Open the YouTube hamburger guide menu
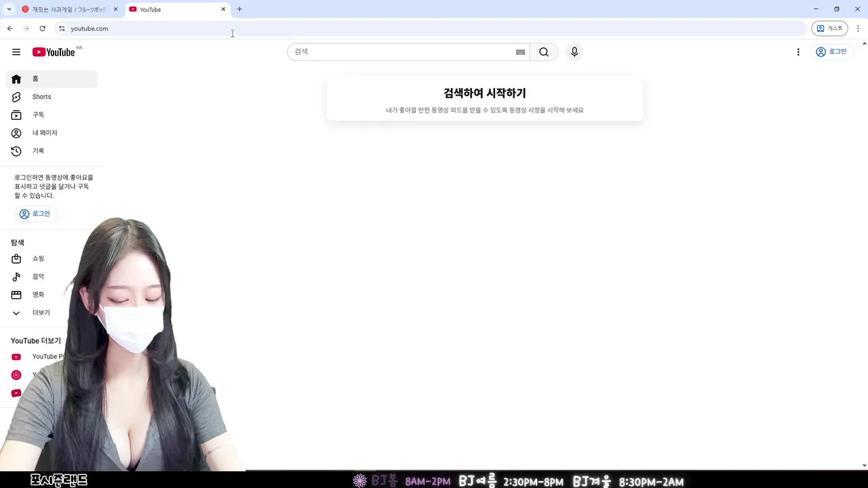 tap(16, 52)
